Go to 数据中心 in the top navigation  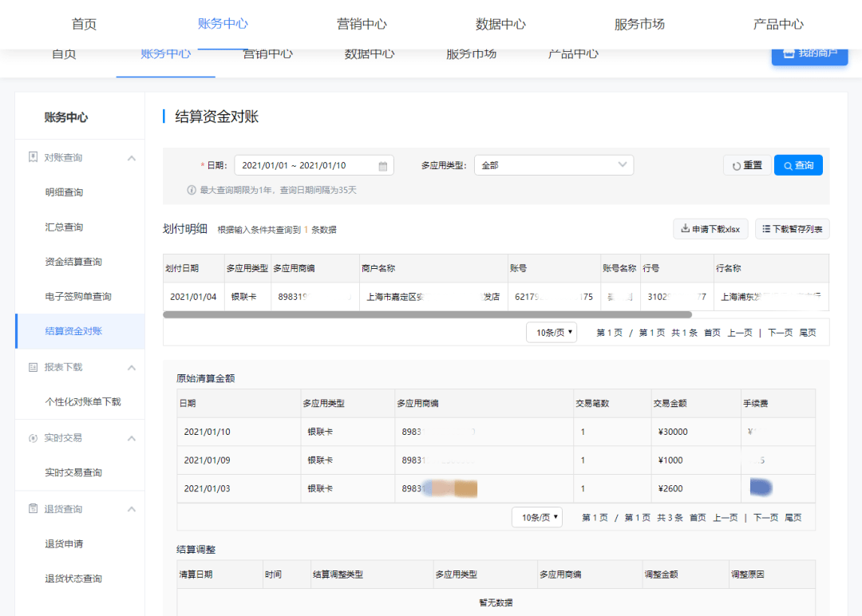pos(500,24)
